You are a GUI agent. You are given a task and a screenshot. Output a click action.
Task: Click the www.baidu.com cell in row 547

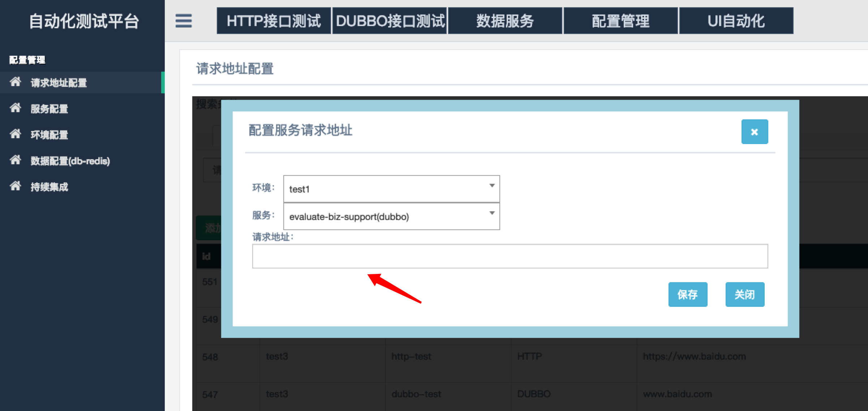click(677, 394)
